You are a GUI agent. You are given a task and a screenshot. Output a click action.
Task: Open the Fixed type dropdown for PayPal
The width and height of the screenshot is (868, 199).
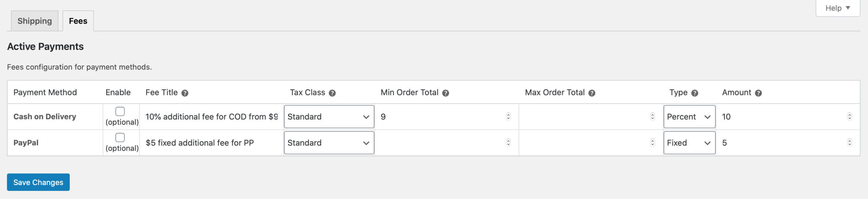pos(689,142)
